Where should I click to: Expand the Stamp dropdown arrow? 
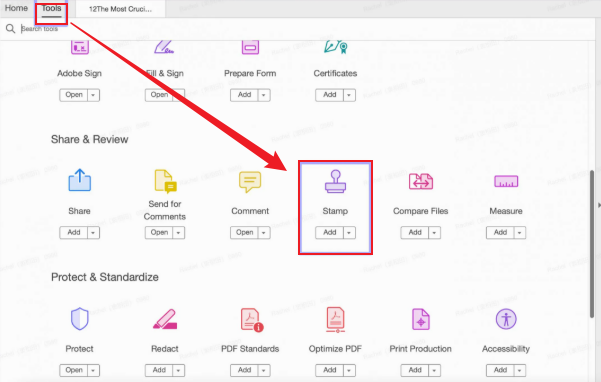click(349, 233)
